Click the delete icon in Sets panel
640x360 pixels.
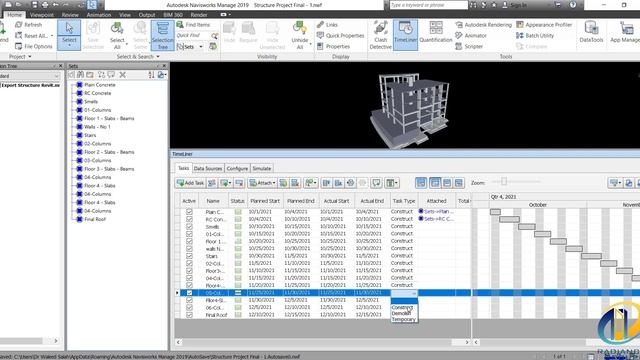click(122, 75)
